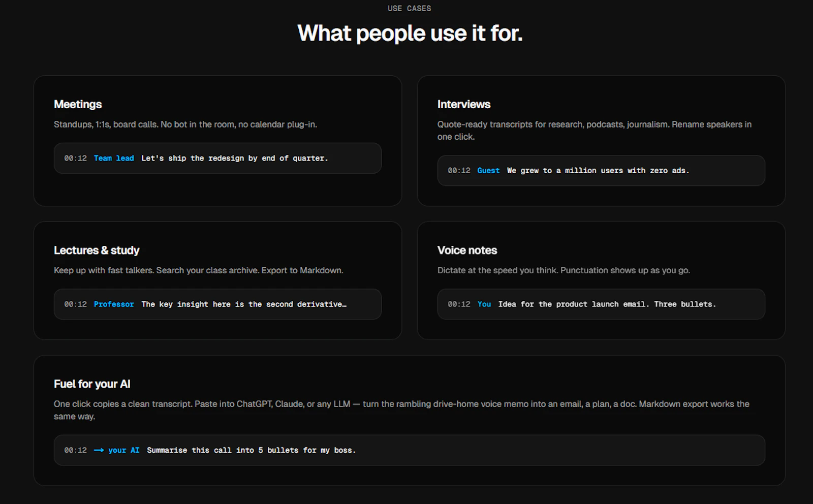Select the Interviews card title
The height and width of the screenshot is (504, 813).
coord(464,104)
